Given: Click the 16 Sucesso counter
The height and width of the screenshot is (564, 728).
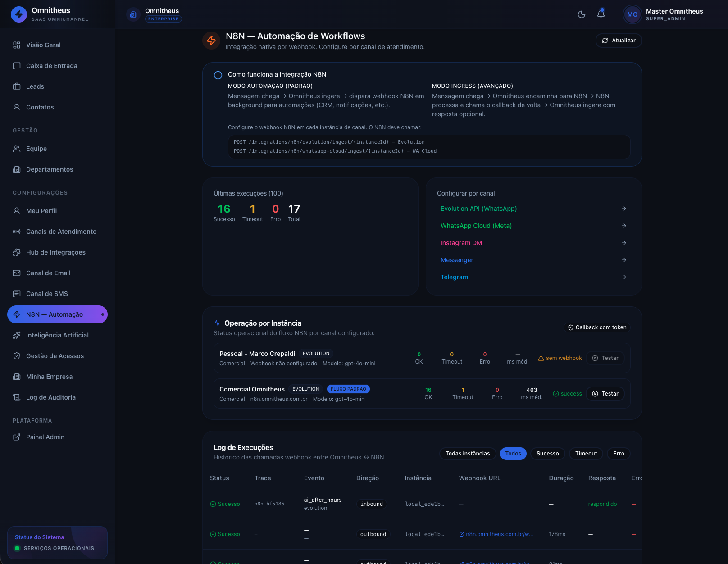Looking at the screenshot, I should point(224,213).
